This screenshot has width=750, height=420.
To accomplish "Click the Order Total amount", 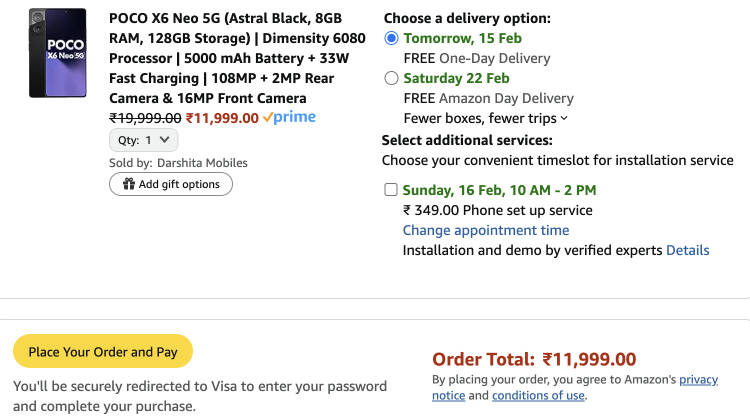I will 589,359.
